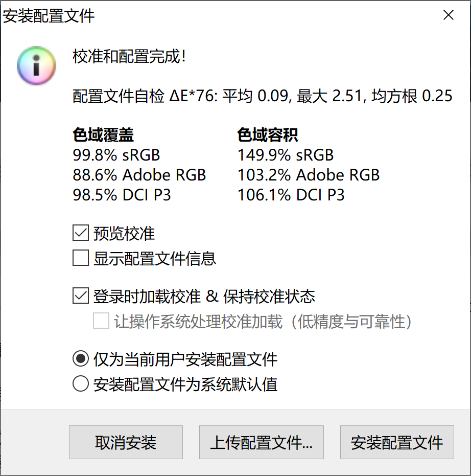Click the 安装配置文件 title bar text
This screenshot has width=471, height=476.
49,16
